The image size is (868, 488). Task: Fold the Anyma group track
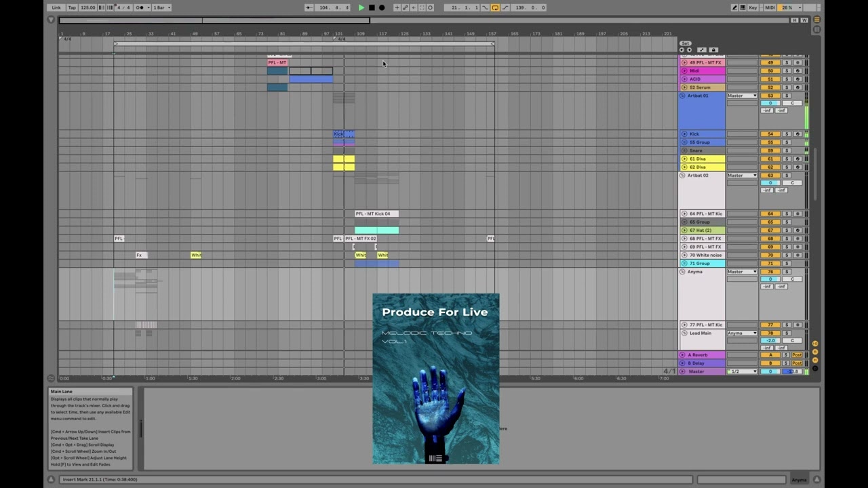point(683,272)
